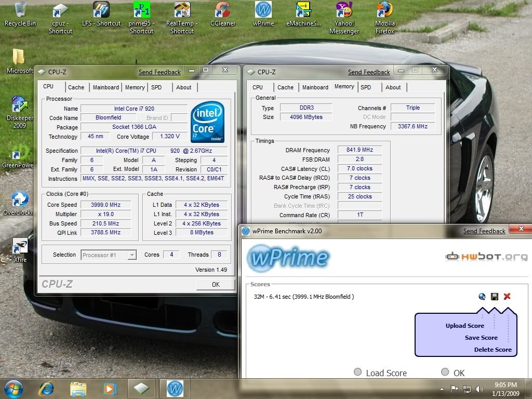
Task: Click Send Feedback in right CPU-Z
Action: click(x=369, y=72)
